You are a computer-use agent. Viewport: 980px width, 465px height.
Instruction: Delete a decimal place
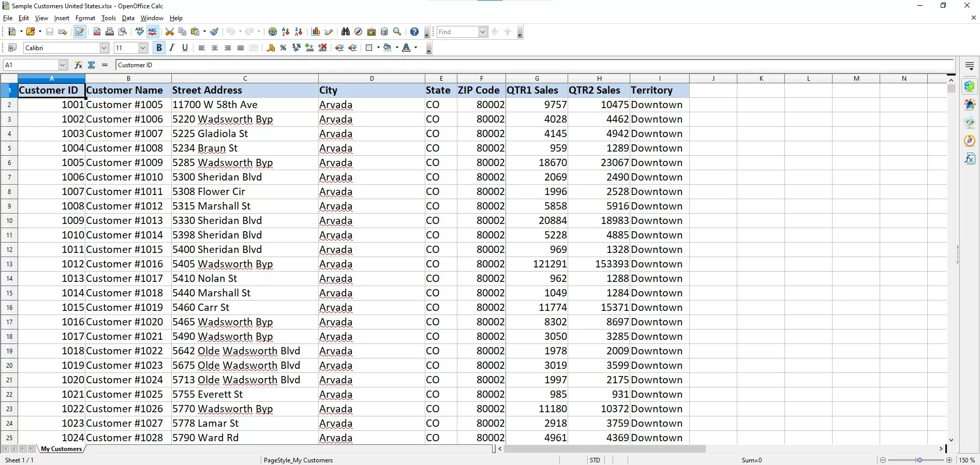[322, 48]
